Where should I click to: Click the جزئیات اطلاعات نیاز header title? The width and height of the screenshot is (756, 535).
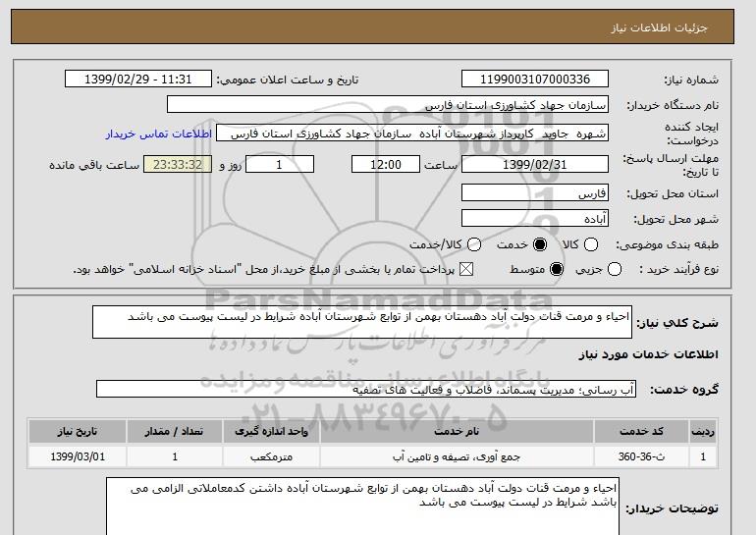(659, 27)
